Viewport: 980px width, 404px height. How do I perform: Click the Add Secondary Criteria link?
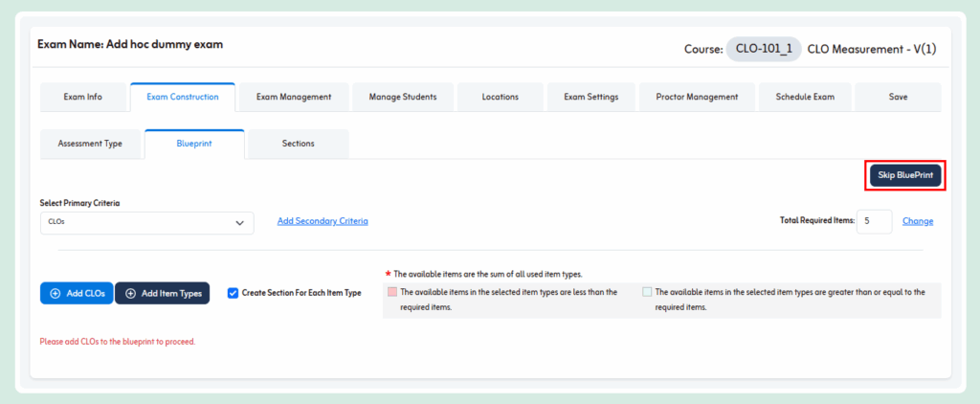click(323, 221)
